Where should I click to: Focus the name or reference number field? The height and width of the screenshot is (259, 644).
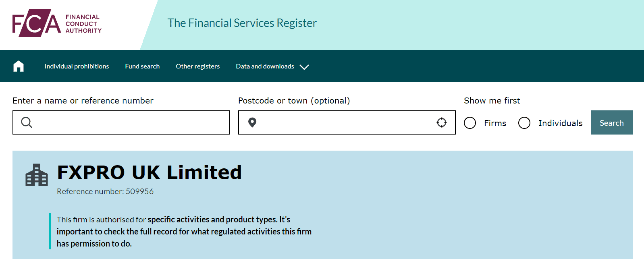pos(129,122)
